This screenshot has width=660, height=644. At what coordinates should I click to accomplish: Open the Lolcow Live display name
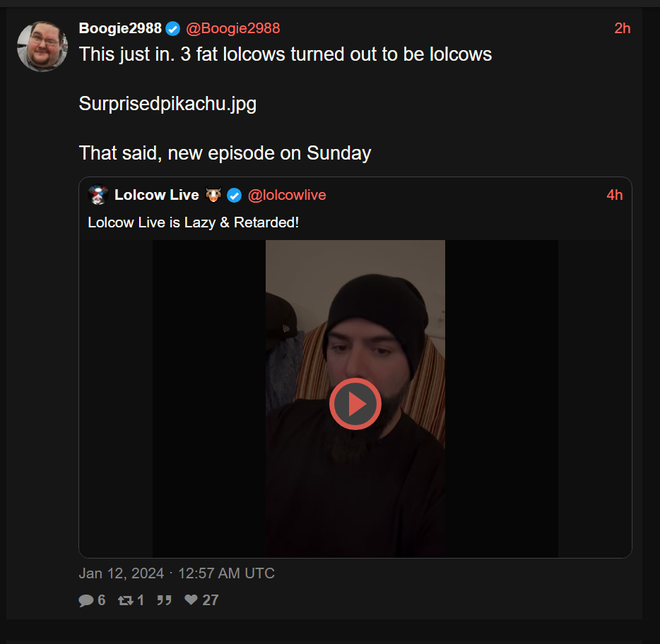click(156, 195)
